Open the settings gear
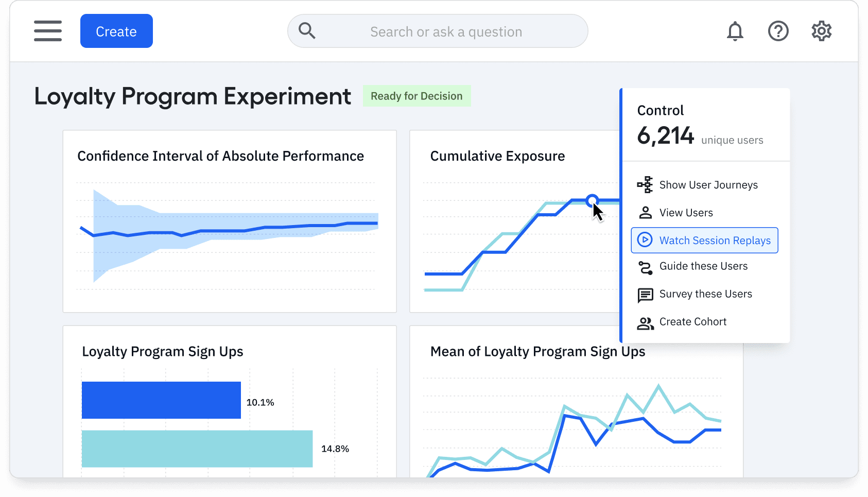 pos(821,31)
